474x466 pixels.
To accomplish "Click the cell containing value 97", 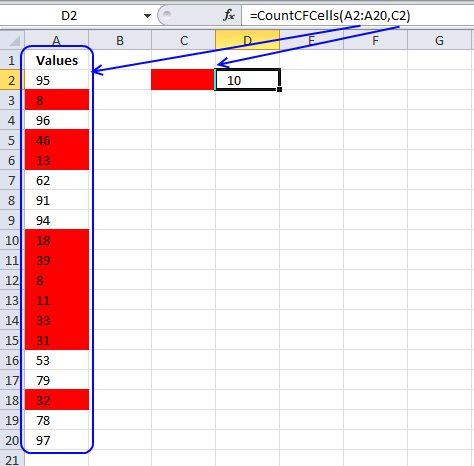I will click(57, 440).
